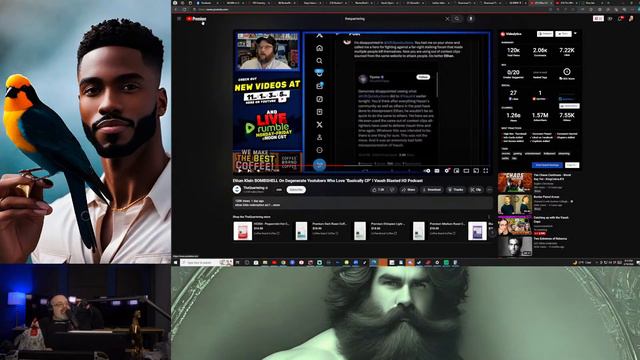The image size is (640, 360).
Task: Click the first vidIQ header button
Action: (545, 34)
